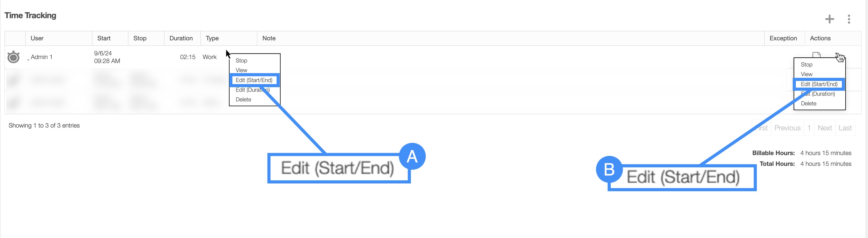Open the Time Tracking header three-dot menu
868x238 pixels.
pyautogui.click(x=849, y=19)
